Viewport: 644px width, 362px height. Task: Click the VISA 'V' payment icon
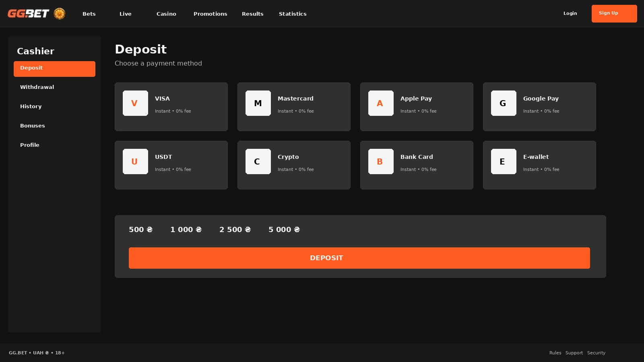135,103
